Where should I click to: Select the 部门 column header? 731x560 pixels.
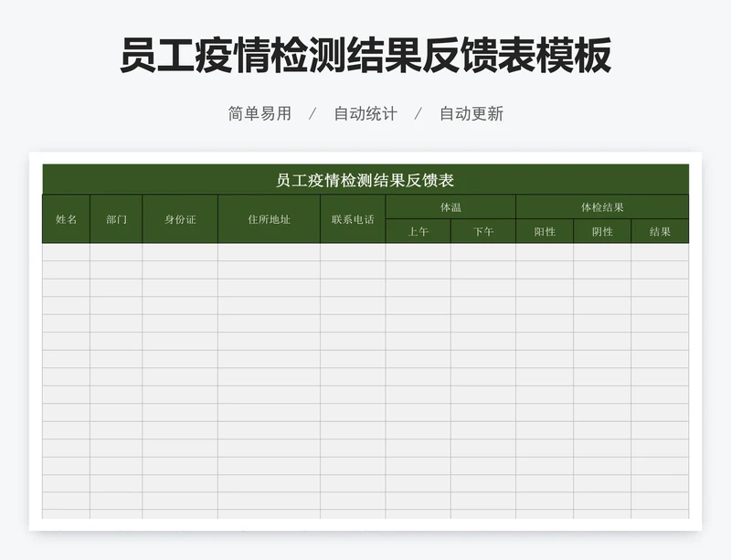116,219
